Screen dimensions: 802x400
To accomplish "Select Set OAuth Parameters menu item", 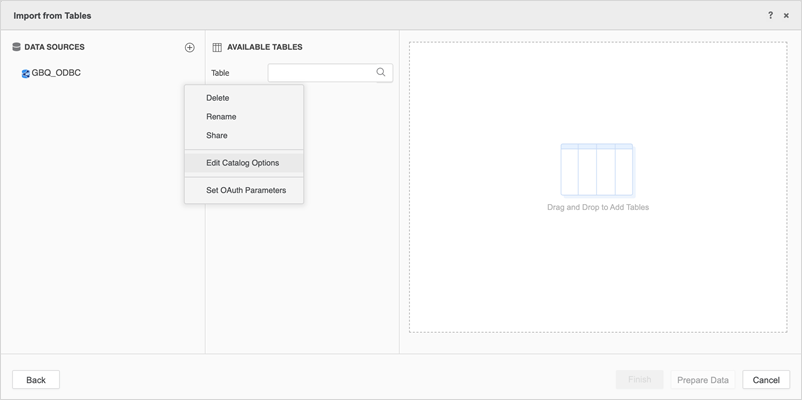I will 246,190.
